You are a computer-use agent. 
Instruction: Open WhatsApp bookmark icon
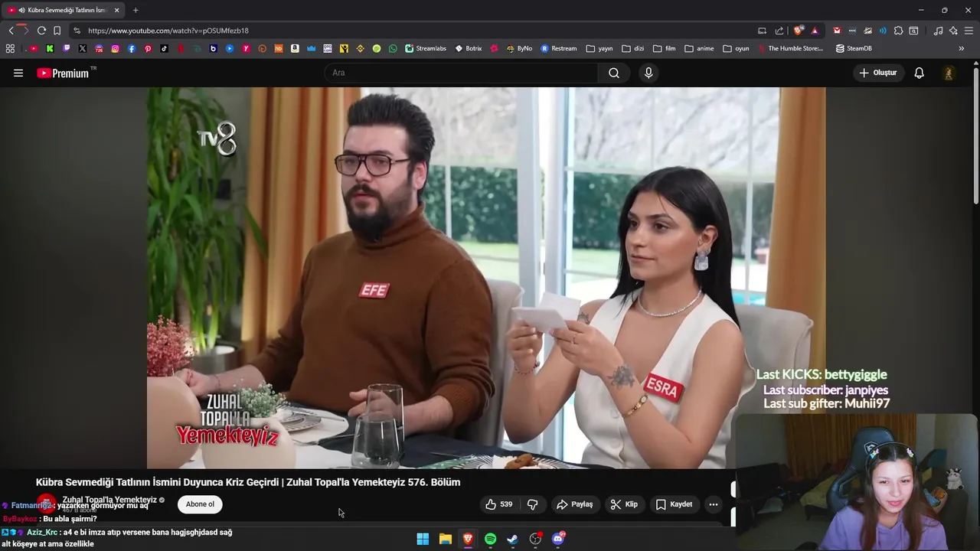(x=393, y=48)
